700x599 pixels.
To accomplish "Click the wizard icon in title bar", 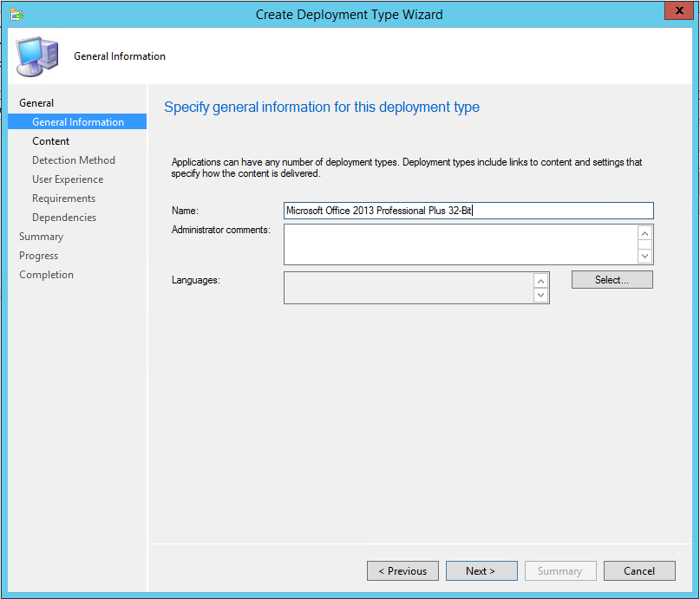I will click(x=16, y=14).
